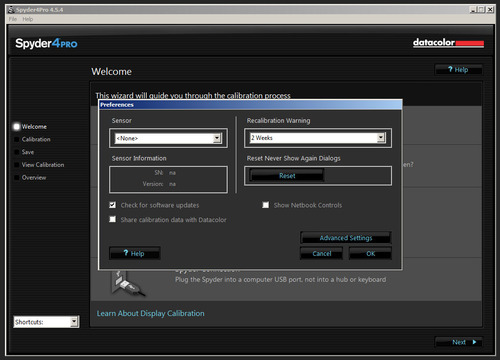Close the Spyder4Pro window
Screen dimensions: 500x360
(x=490, y=10)
